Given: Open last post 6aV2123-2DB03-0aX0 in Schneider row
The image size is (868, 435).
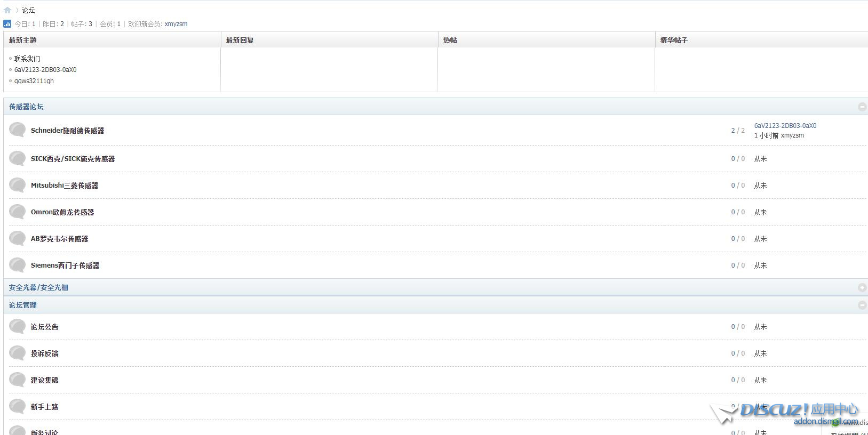Looking at the screenshot, I should (785, 126).
